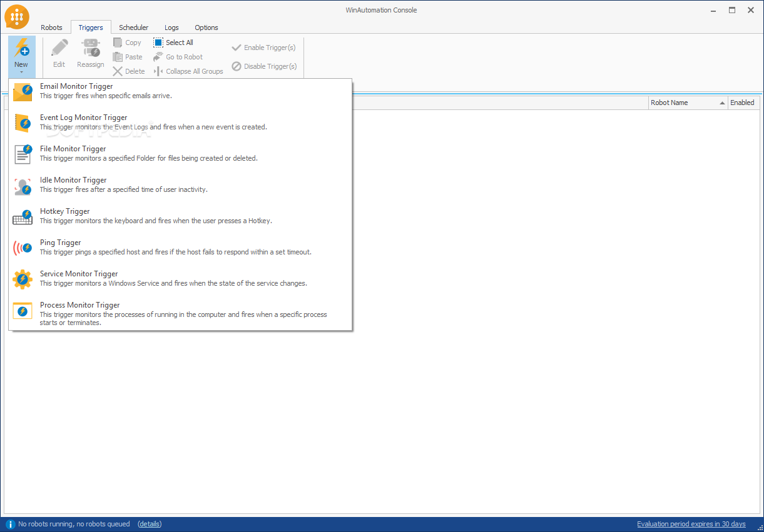Click the Enable Trigger(s) label
Image resolution: width=764 pixels, height=532 pixels.
pos(270,48)
